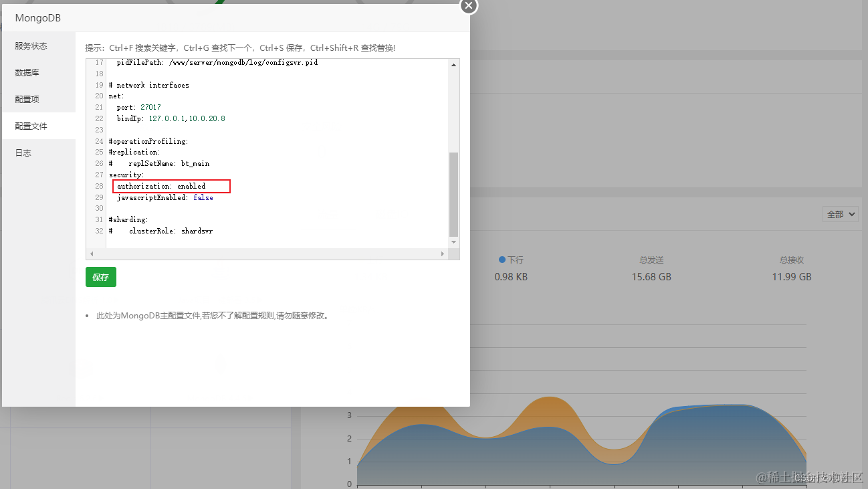Select the 配置文件 tab

[39, 126]
